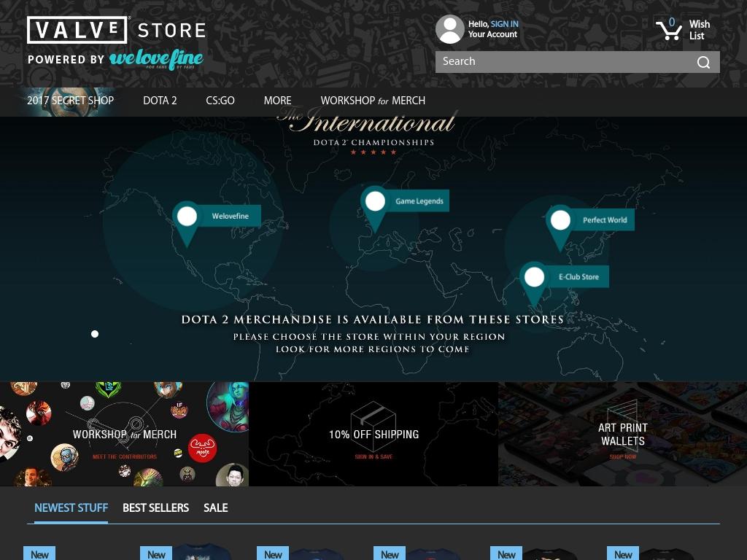
Task: Click the Sign In link
Action: [x=504, y=24]
